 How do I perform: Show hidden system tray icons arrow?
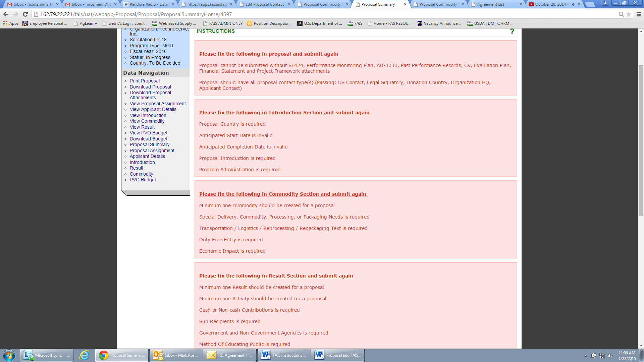pyautogui.click(x=586, y=356)
